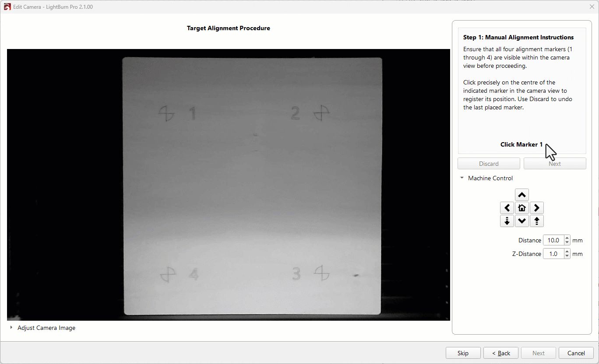The height and width of the screenshot is (364, 599).
Task: Jog the machine right with the right arrow
Action: click(536, 208)
